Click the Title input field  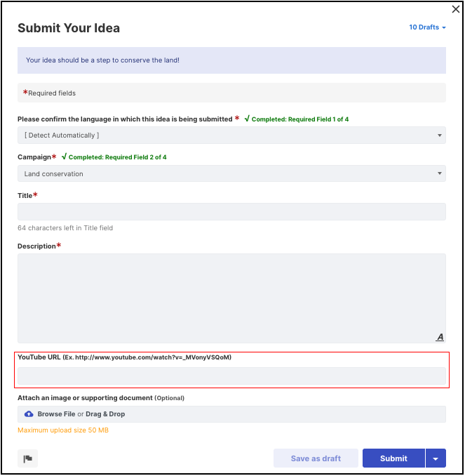[x=231, y=211]
